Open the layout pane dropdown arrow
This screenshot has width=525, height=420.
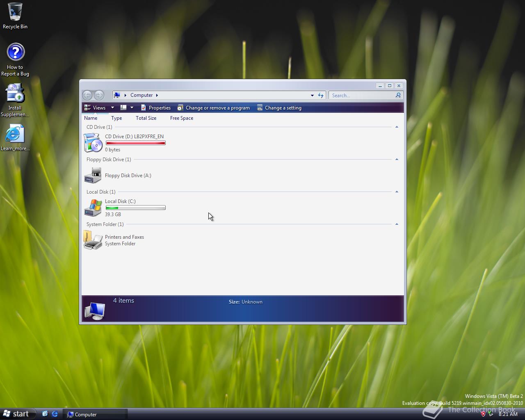pyautogui.click(x=132, y=107)
